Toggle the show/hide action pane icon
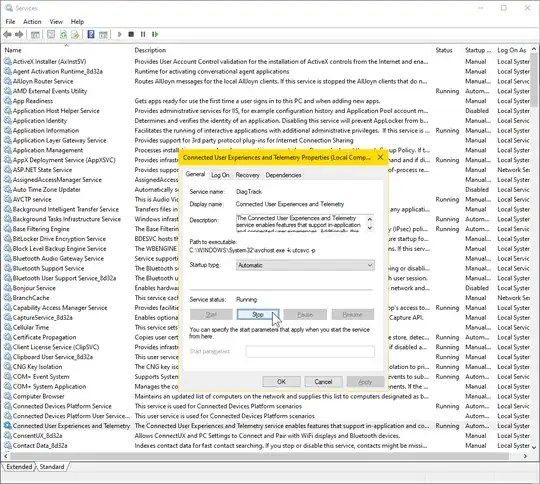The image size is (540, 484). (103, 34)
